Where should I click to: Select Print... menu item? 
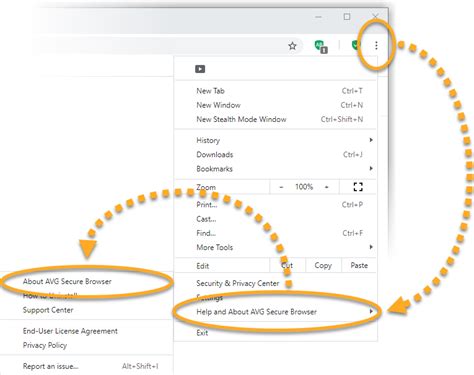tap(276, 205)
